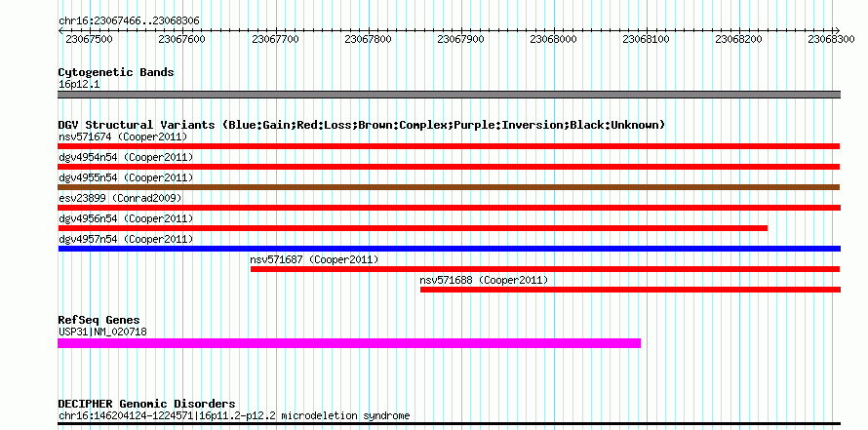Click the 23067900 ruler position

point(460,39)
